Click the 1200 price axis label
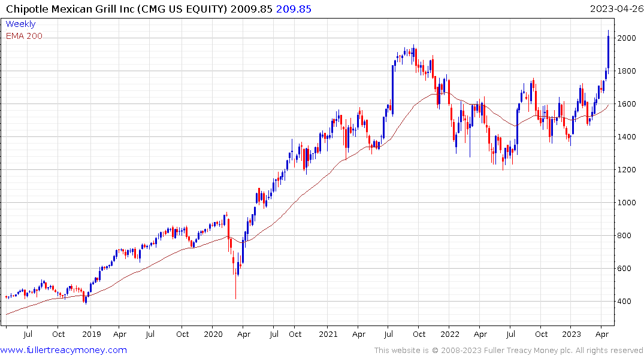The image size is (644, 359). [627, 169]
